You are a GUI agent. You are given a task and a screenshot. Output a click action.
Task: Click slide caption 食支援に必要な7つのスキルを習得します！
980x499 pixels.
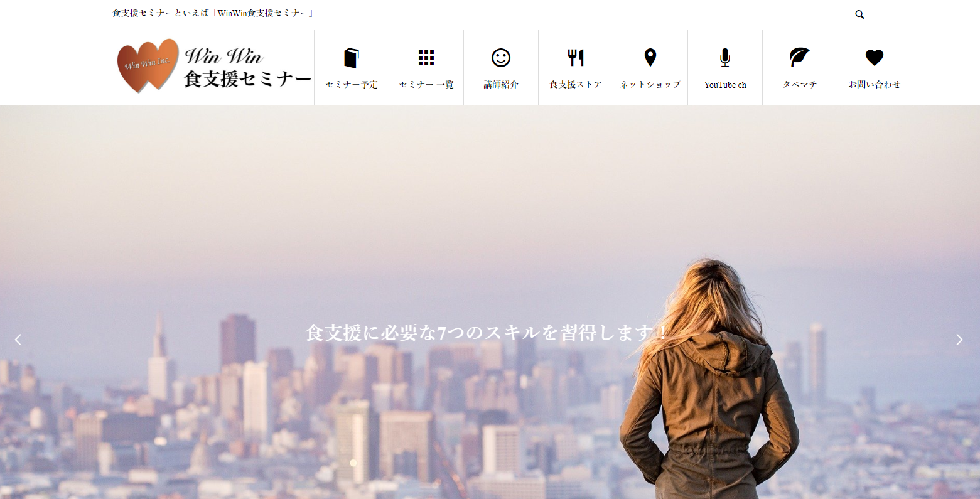pos(487,333)
